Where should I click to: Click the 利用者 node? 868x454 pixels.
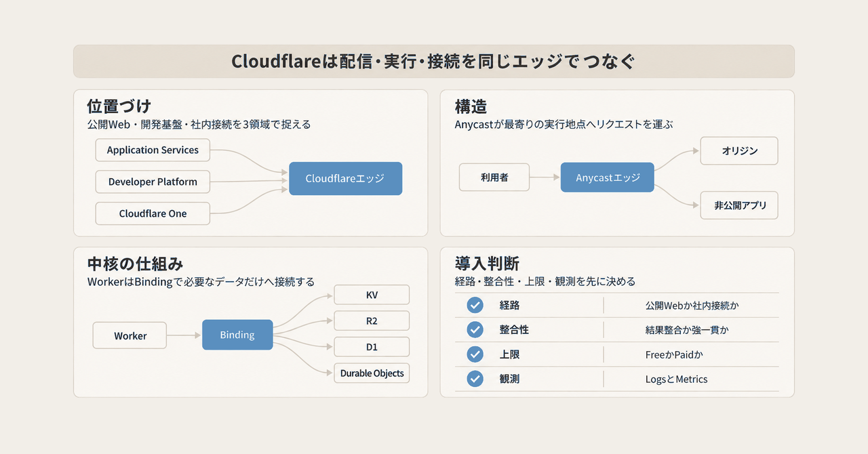494,178
